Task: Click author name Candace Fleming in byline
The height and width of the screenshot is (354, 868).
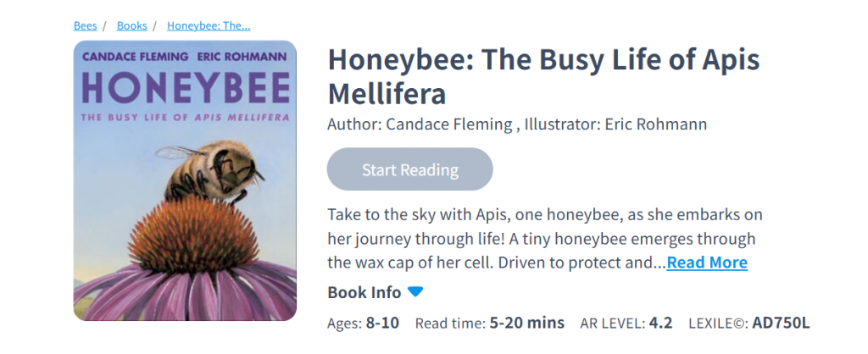Action: pyautogui.click(x=448, y=124)
